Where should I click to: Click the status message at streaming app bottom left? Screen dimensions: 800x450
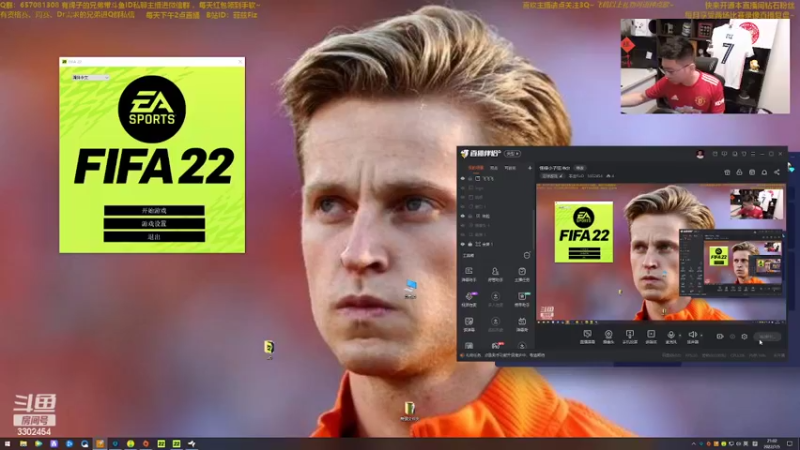click(x=503, y=355)
